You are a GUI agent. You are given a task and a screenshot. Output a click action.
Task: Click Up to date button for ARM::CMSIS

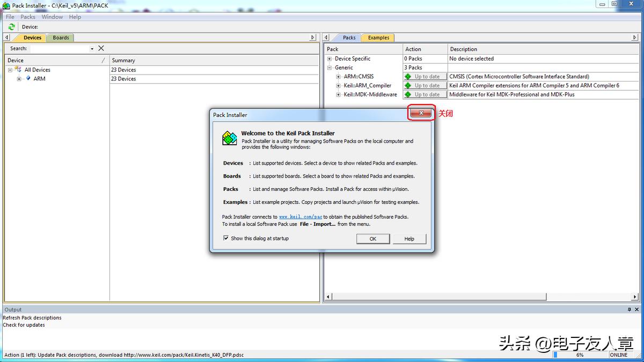(x=426, y=77)
